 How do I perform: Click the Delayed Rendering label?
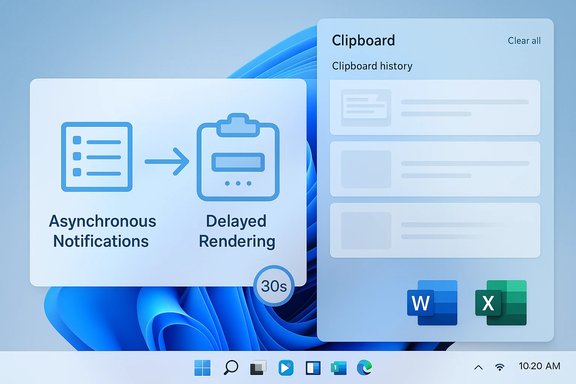237,231
